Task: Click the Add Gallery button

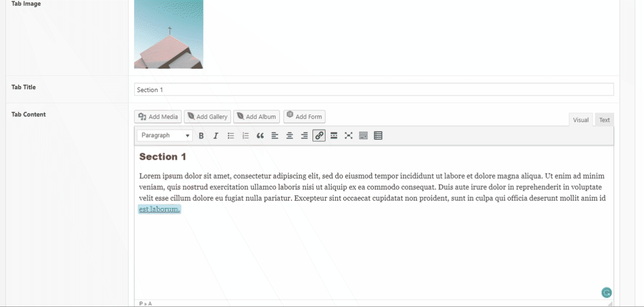Action: coord(207,117)
